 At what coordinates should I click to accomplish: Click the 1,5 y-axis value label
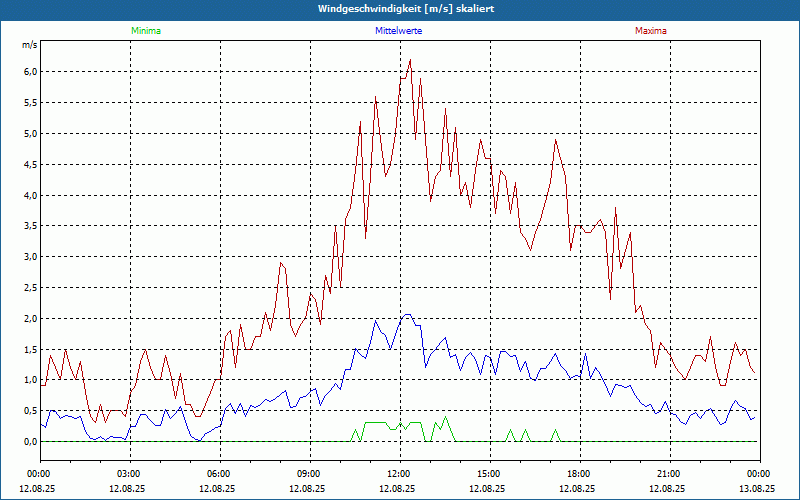click(x=30, y=350)
